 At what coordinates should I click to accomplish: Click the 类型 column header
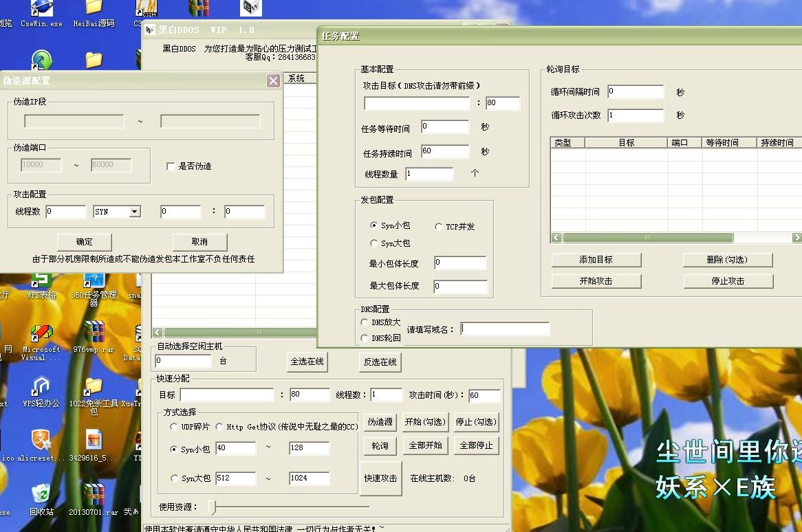[x=567, y=142]
